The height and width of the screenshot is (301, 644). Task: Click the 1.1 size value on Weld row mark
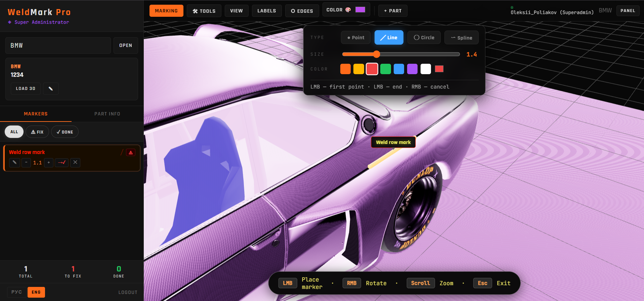point(37,163)
